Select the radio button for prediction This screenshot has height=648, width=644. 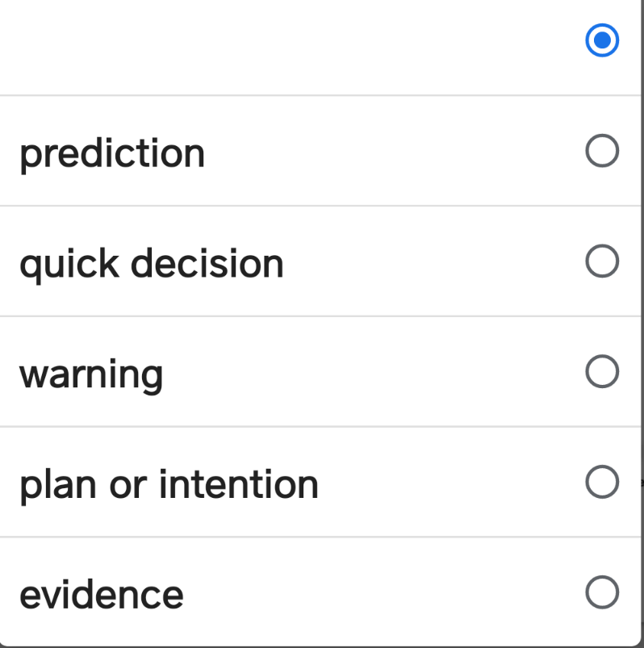coord(602,150)
